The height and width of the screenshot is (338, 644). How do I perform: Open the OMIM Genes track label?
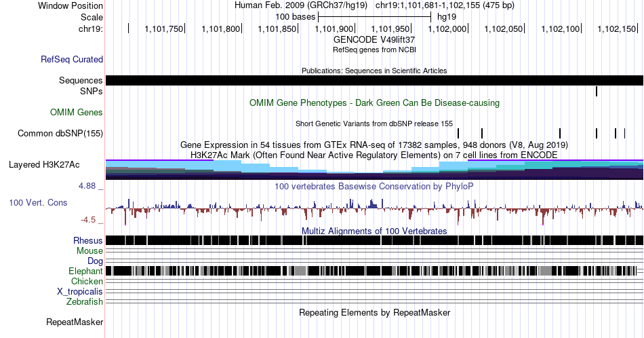point(77,112)
